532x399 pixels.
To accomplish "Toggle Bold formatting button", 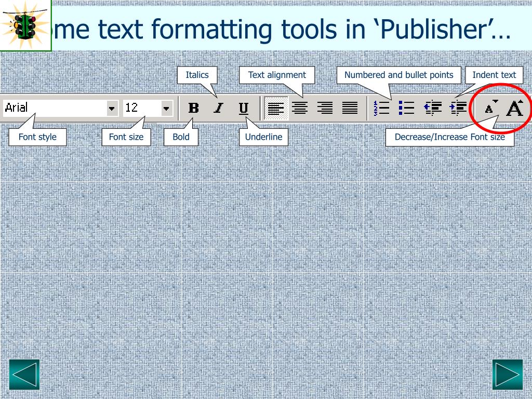I will coord(193,108).
